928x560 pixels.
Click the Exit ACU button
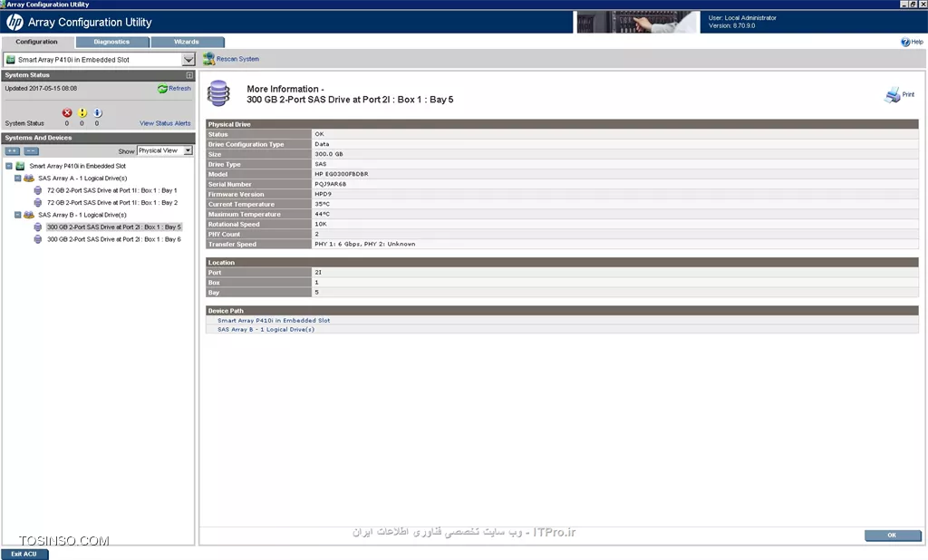click(24, 555)
